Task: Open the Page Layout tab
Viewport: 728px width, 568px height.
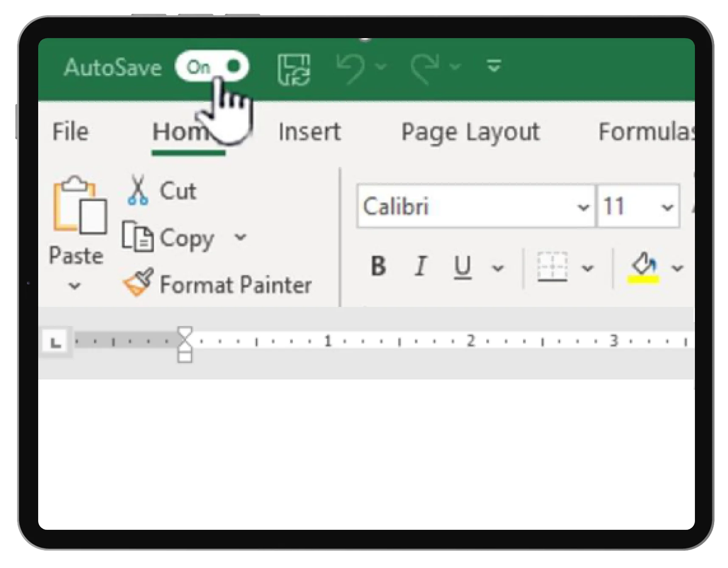Action: point(470,132)
